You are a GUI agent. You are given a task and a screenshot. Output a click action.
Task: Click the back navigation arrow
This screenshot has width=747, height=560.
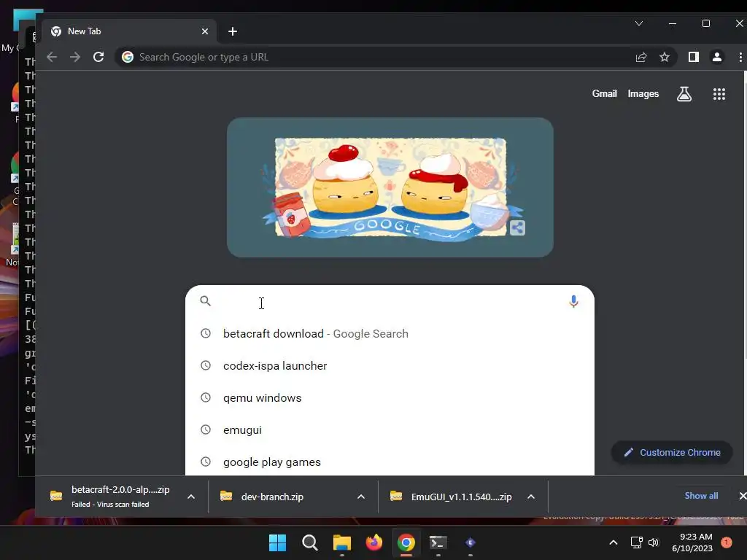(52, 57)
